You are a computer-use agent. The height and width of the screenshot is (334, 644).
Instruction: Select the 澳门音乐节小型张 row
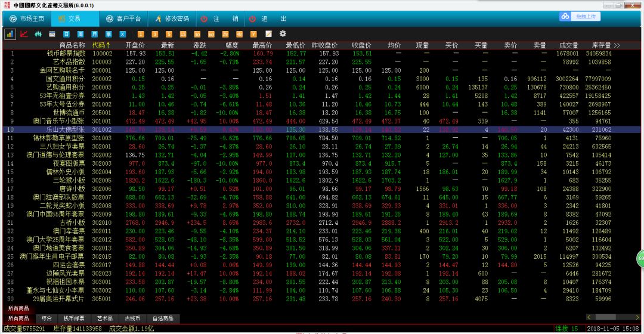click(321, 121)
